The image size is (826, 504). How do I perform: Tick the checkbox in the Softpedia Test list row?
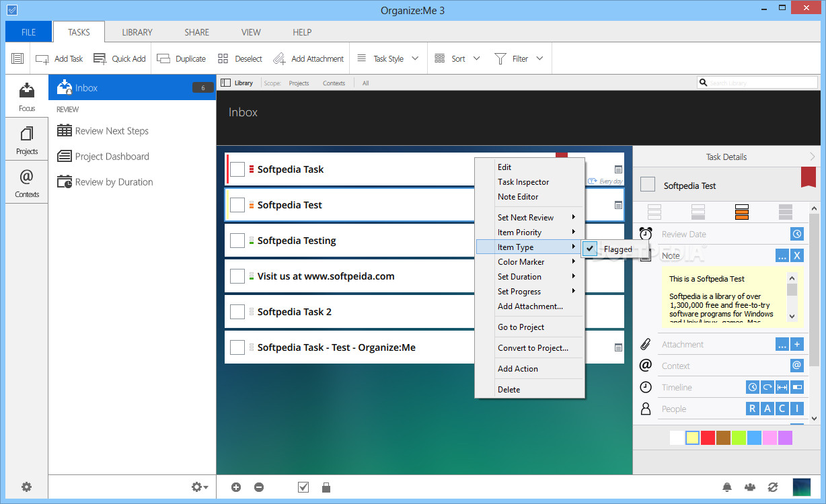[x=237, y=205]
